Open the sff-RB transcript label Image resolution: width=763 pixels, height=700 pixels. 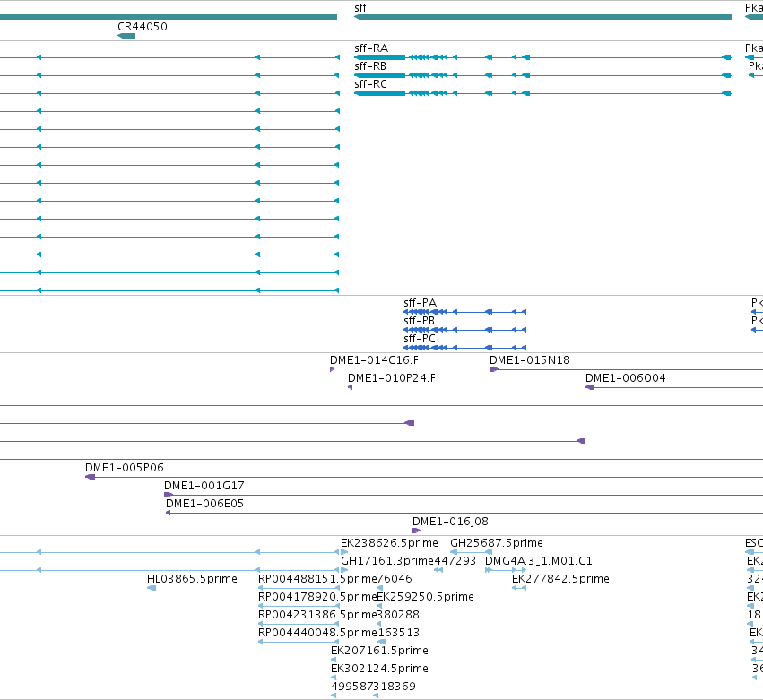point(369,66)
